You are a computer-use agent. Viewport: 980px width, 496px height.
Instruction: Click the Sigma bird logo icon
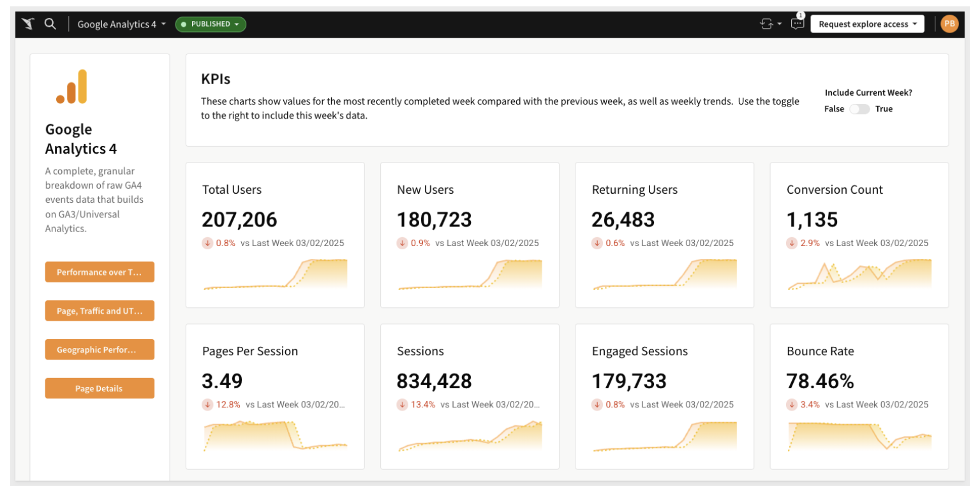(x=27, y=24)
